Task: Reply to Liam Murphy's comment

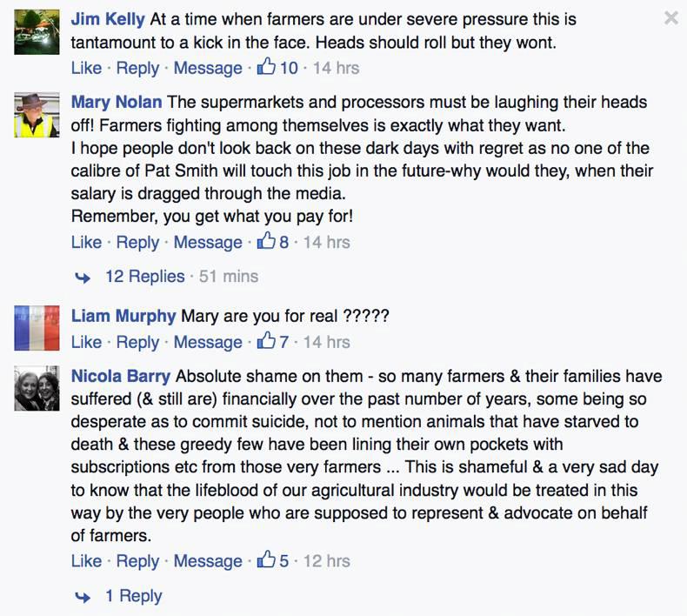Action: point(137,342)
